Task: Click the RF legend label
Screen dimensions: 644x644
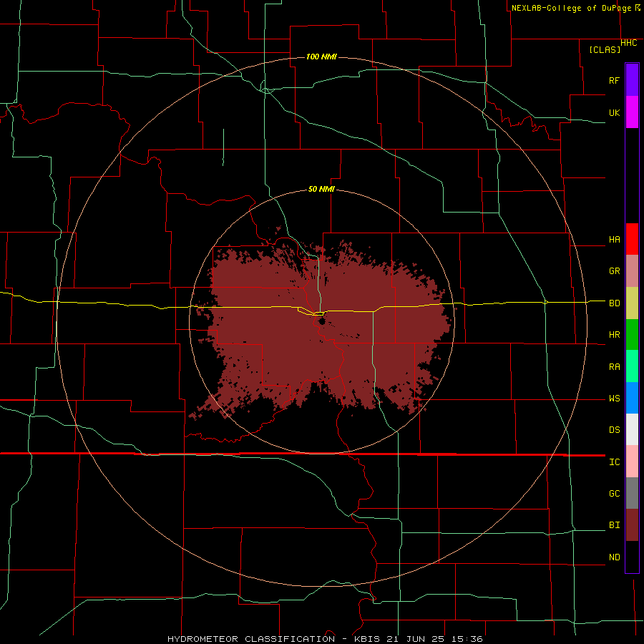Action: (614, 80)
